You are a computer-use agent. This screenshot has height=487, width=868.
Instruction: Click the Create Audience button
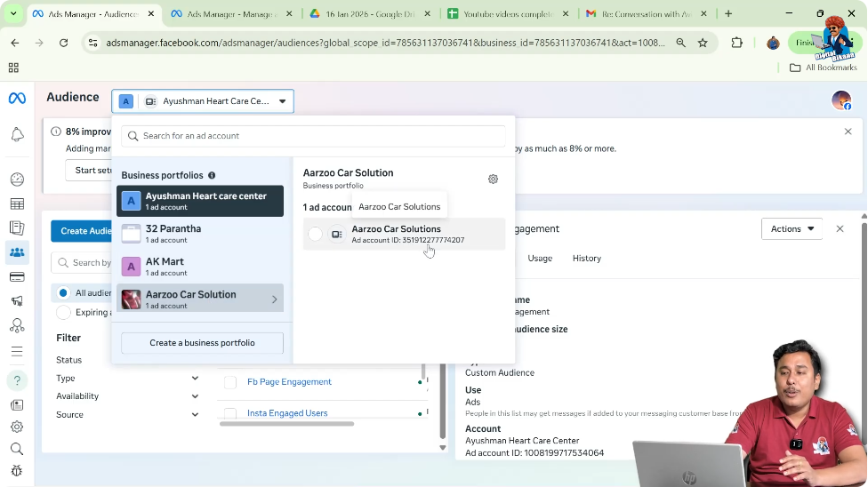click(82, 231)
